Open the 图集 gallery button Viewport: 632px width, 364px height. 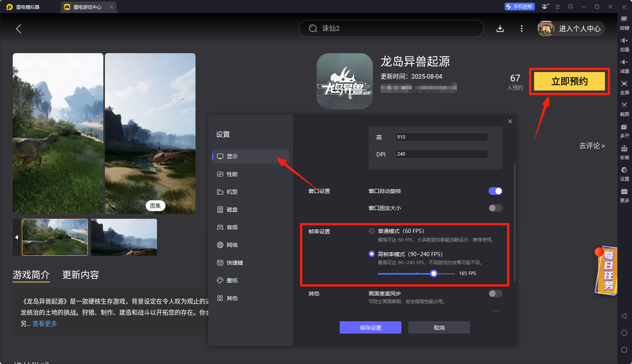click(155, 206)
